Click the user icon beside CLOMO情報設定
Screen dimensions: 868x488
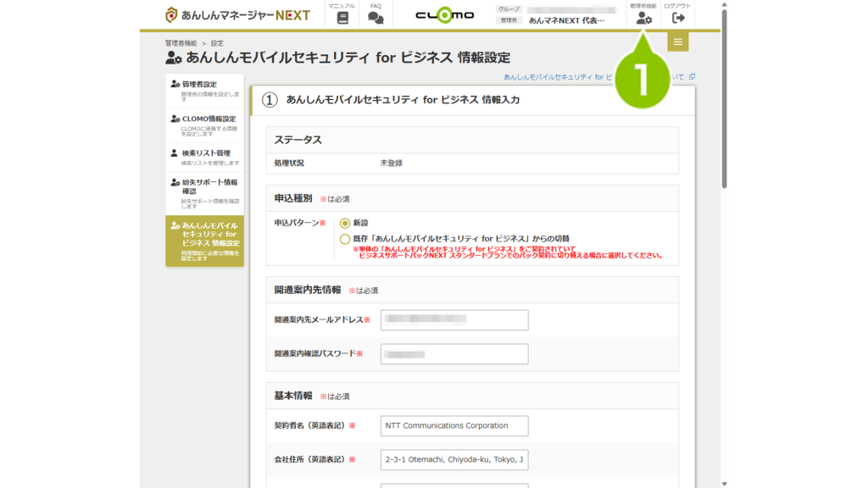click(175, 119)
